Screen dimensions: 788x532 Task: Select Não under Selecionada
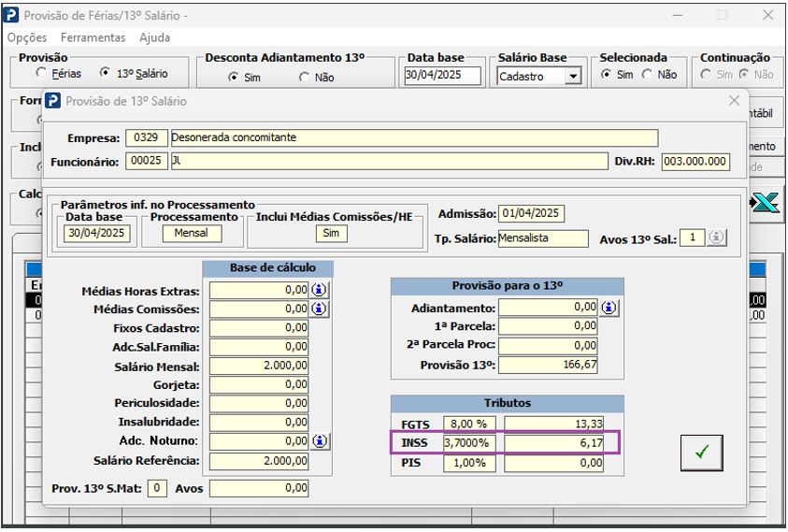(647, 75)
